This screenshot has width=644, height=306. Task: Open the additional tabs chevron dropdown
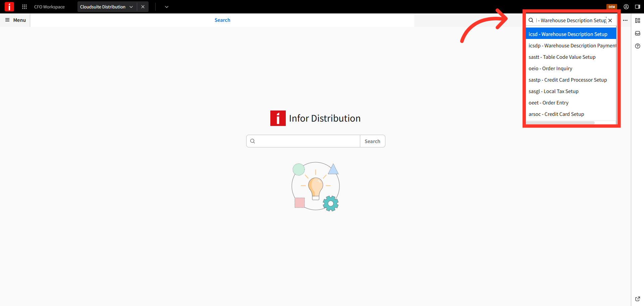click(167, 7)
